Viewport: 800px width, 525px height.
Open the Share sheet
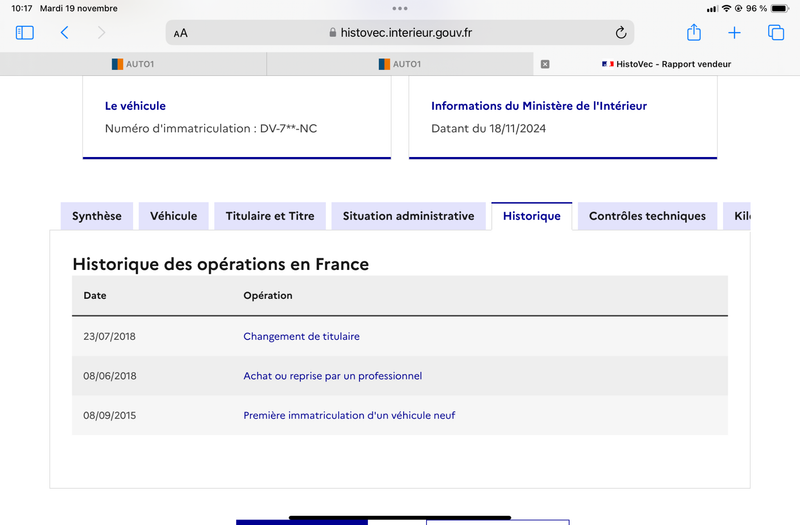[x=693, y=32]
